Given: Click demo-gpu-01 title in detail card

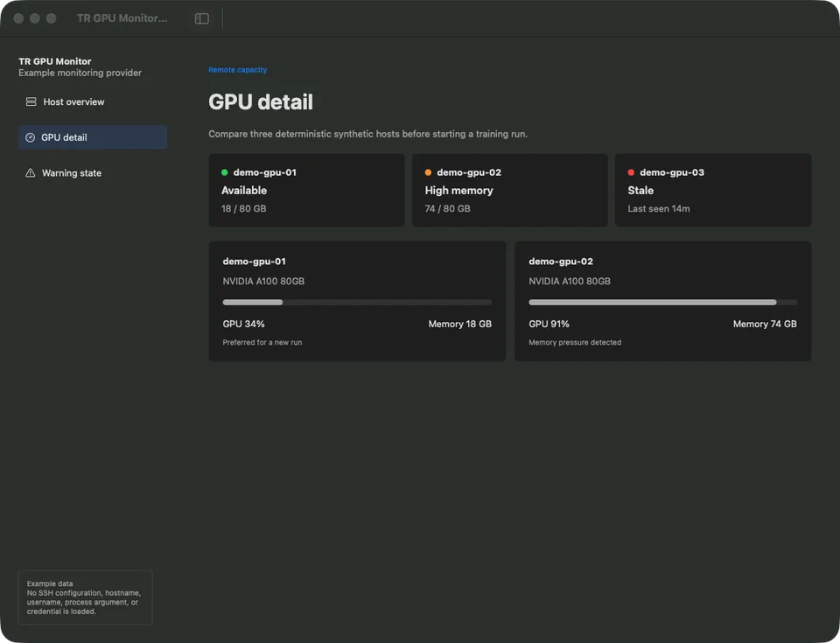Looking at the screenshot, I should [x=255, y=262].
